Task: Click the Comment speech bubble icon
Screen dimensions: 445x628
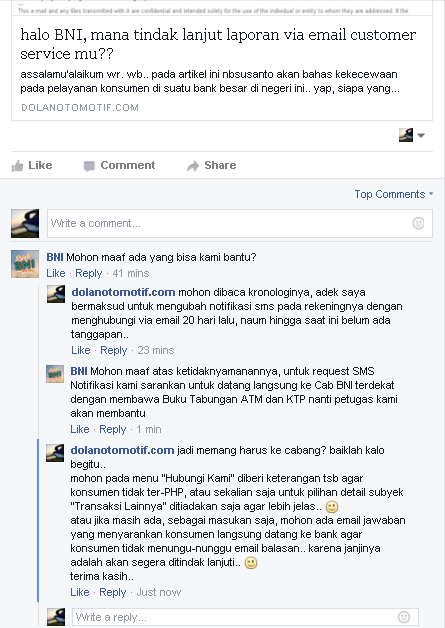Action: [89, 166]
